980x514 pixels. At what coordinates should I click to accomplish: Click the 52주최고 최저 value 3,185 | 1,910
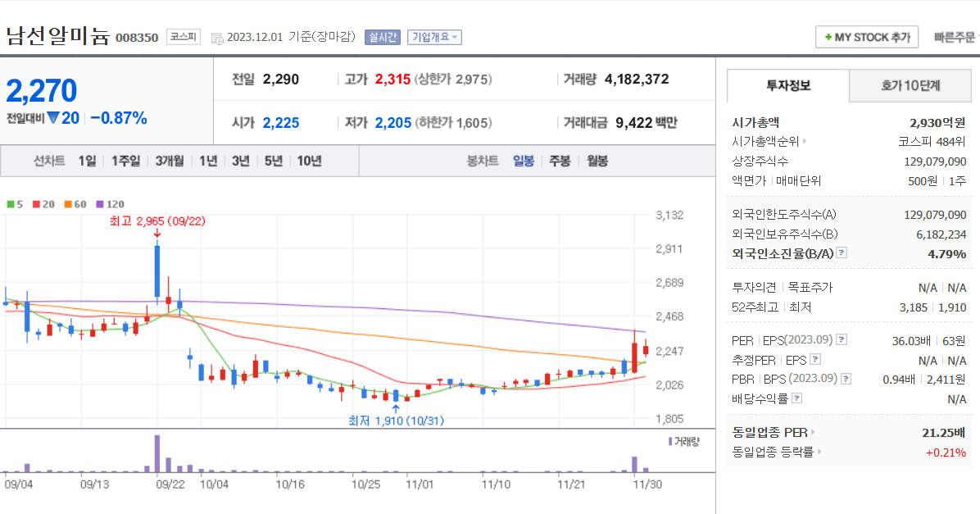pos(933,307)
